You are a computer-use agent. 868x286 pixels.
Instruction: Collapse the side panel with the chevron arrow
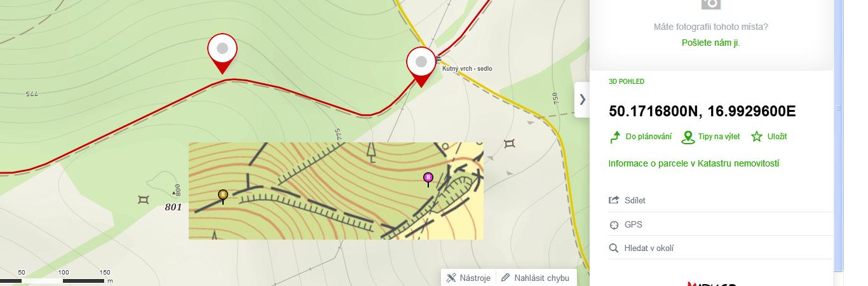(582, 99)
